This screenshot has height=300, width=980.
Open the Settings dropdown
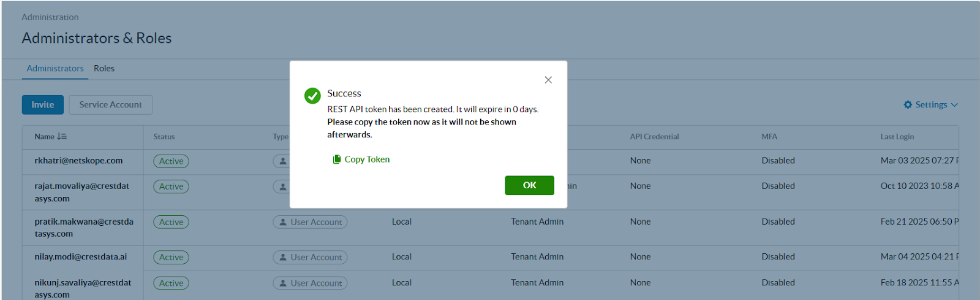click(x=930, y=105)
